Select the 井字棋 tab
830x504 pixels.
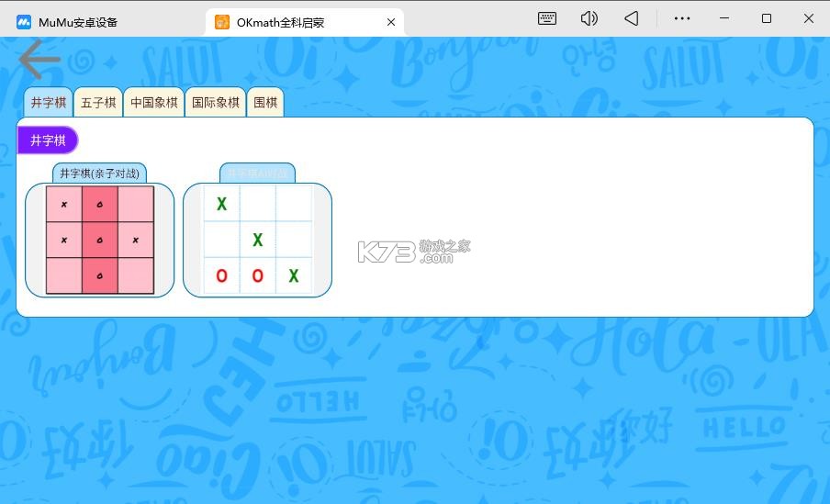[48, 102]
